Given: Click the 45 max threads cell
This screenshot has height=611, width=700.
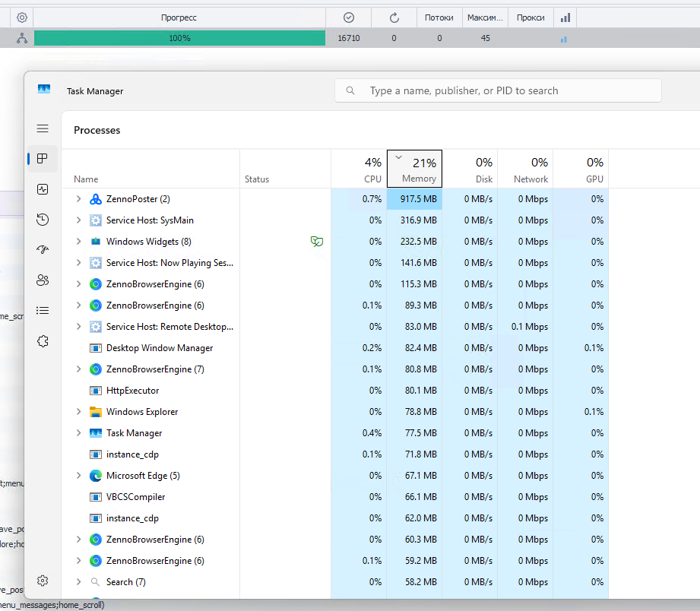Looking at the screenshot, I should (485, 39).
